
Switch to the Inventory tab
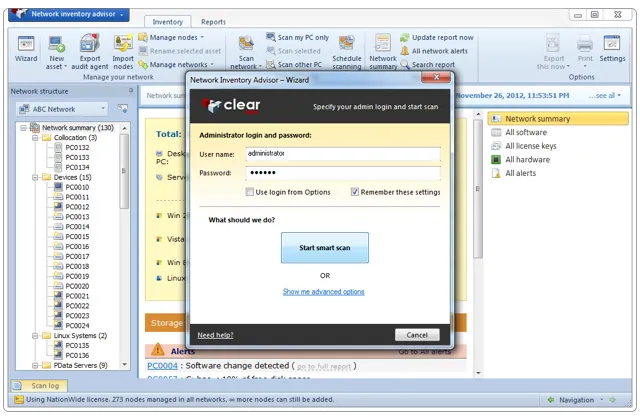point(167,22)
